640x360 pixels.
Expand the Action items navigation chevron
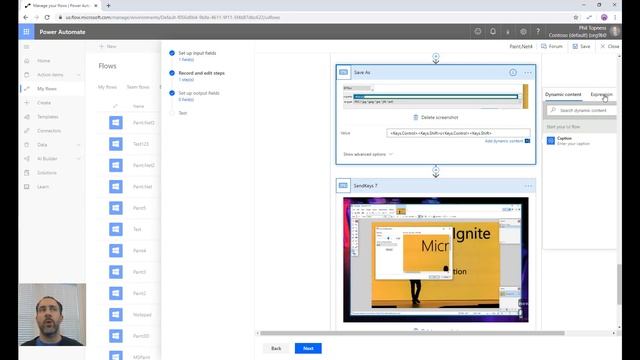79,75
